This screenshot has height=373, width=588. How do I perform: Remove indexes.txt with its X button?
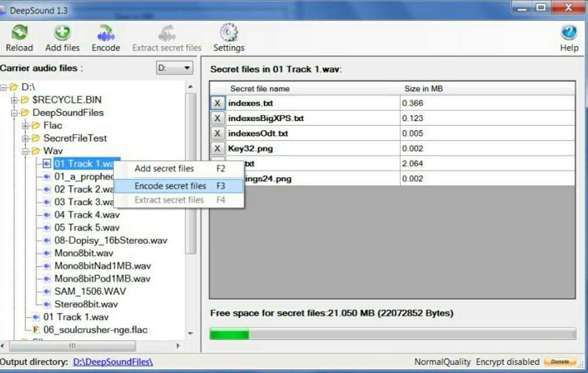217,103
